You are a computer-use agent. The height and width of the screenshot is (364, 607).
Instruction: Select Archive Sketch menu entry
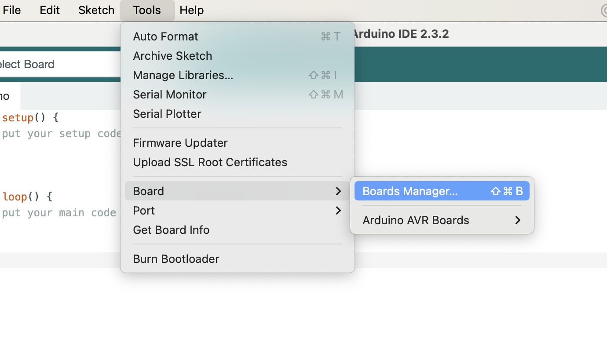click(x=238, y=56)
